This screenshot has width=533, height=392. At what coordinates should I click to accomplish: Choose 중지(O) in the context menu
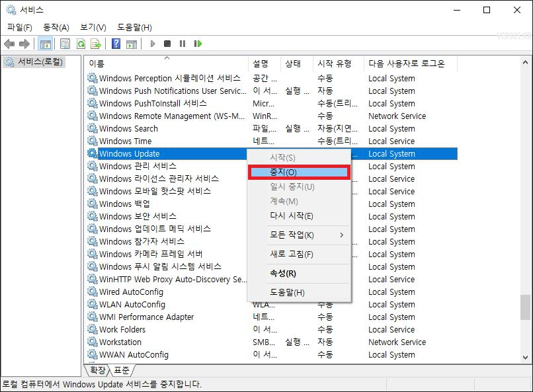(299, 173)
